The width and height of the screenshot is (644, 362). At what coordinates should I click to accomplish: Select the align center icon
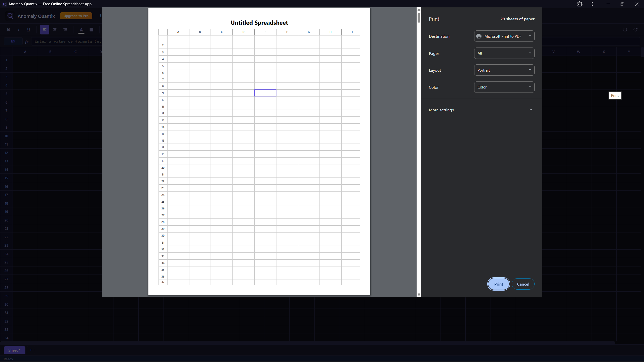pyautogui.click(x=55, y=30)
